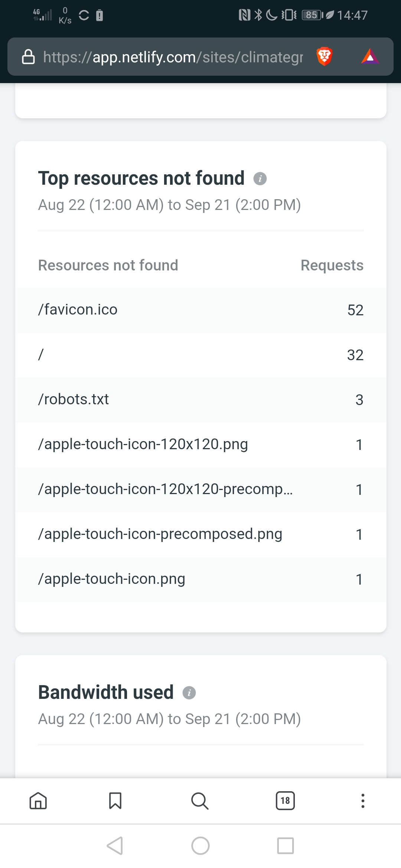The width and height of the screenshot is (401, 868).
Task: Go to browser home page
Action: point(38,800)
